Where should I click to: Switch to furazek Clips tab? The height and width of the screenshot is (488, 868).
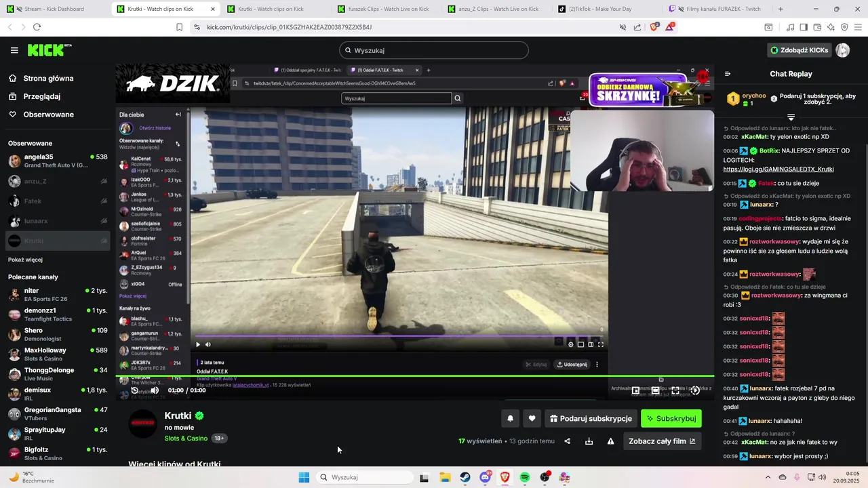[388, 9]
